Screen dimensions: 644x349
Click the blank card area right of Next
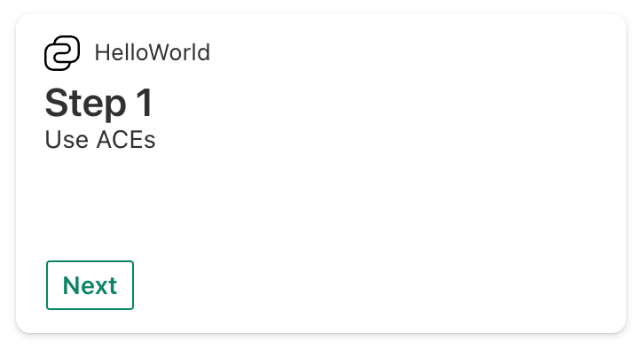(370, 285)
